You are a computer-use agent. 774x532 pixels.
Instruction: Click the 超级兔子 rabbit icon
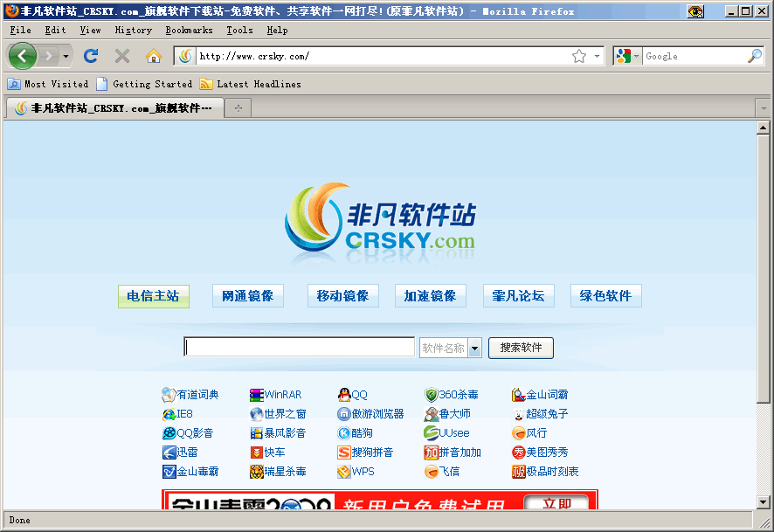coord(518,414)
